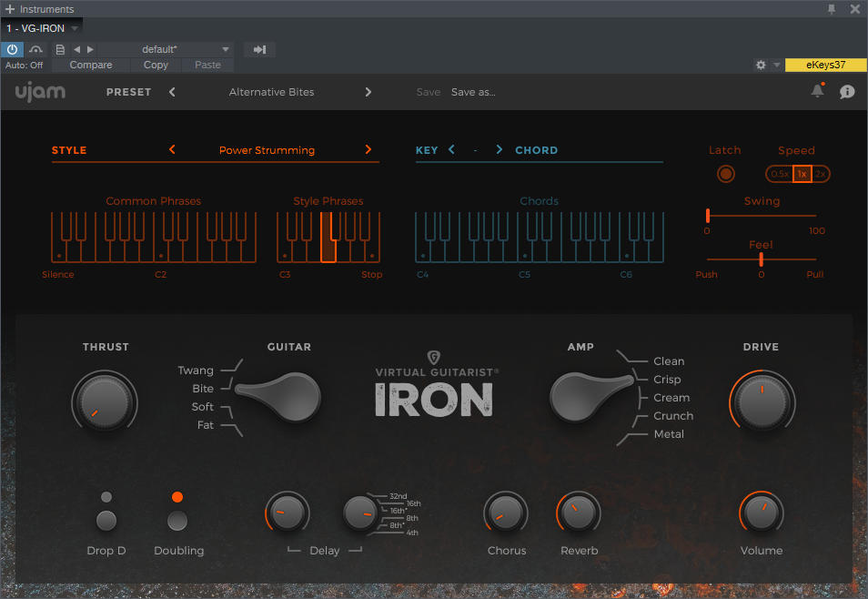
Task: Click the plus icon next to Instruments
Action: click(9, 9)
